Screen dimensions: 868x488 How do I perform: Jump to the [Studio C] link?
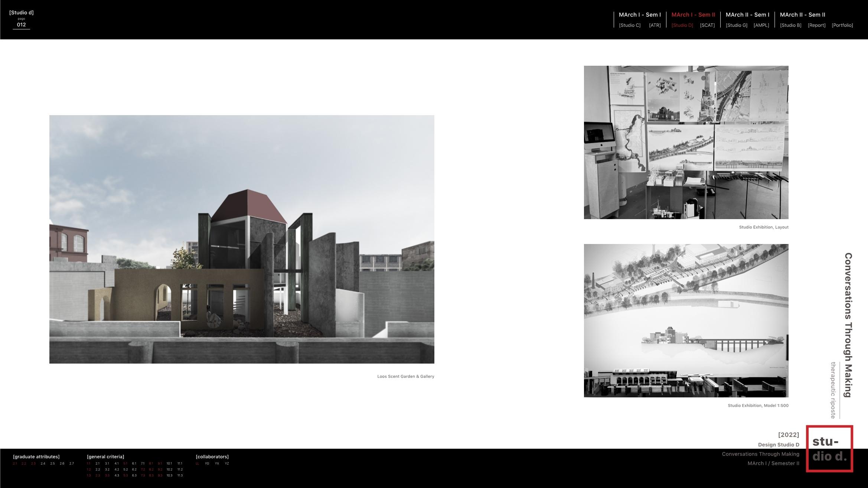coord(630,25)
